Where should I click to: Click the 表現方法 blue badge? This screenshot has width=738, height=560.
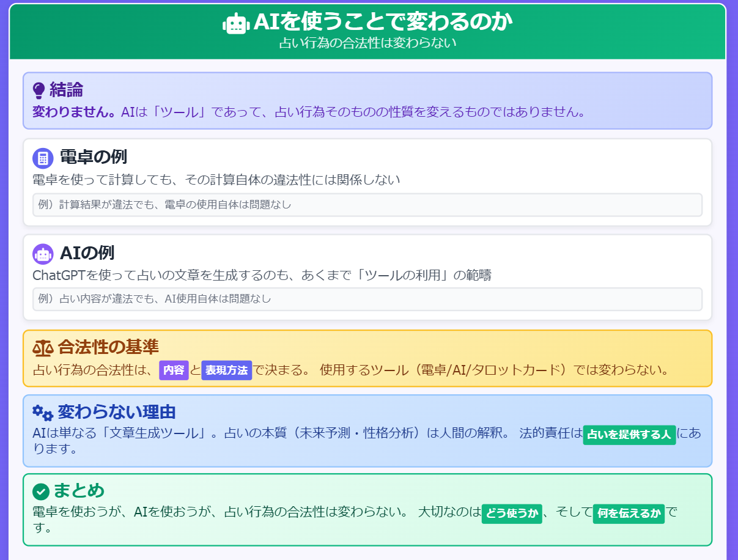point(226,370)
